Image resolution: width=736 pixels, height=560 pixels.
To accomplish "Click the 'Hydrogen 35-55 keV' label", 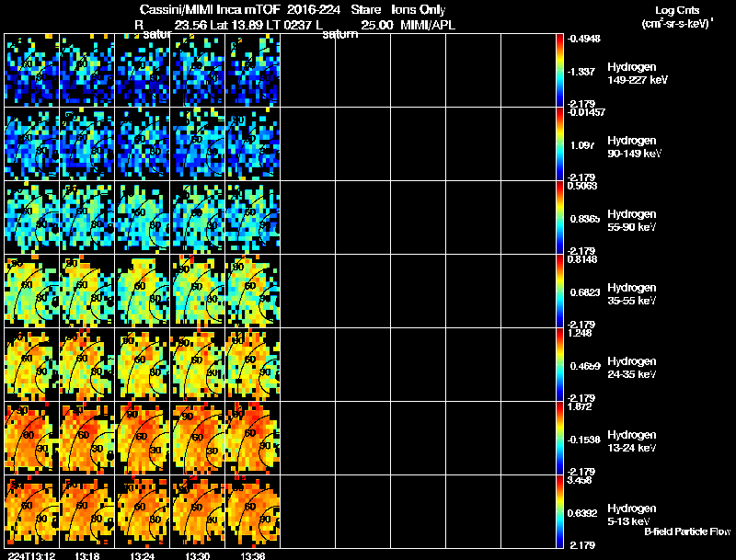I will tap(632, 294).
